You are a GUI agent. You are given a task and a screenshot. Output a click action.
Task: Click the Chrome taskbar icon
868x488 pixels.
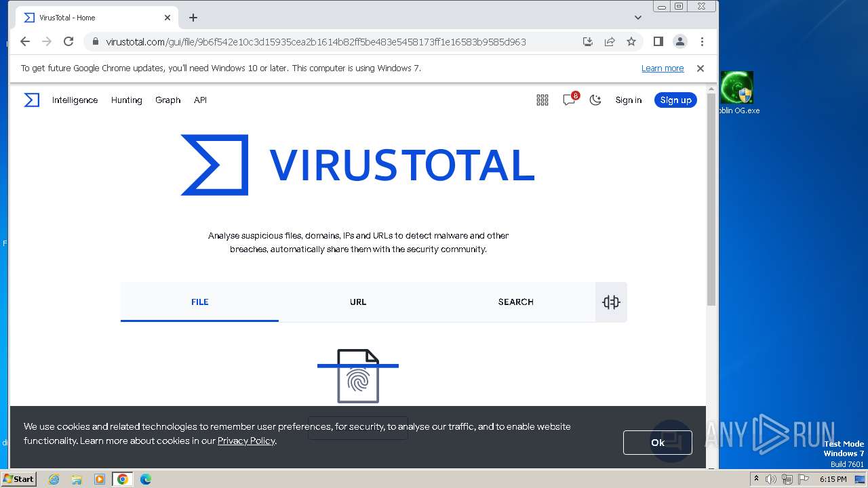[x=123, y=479]
